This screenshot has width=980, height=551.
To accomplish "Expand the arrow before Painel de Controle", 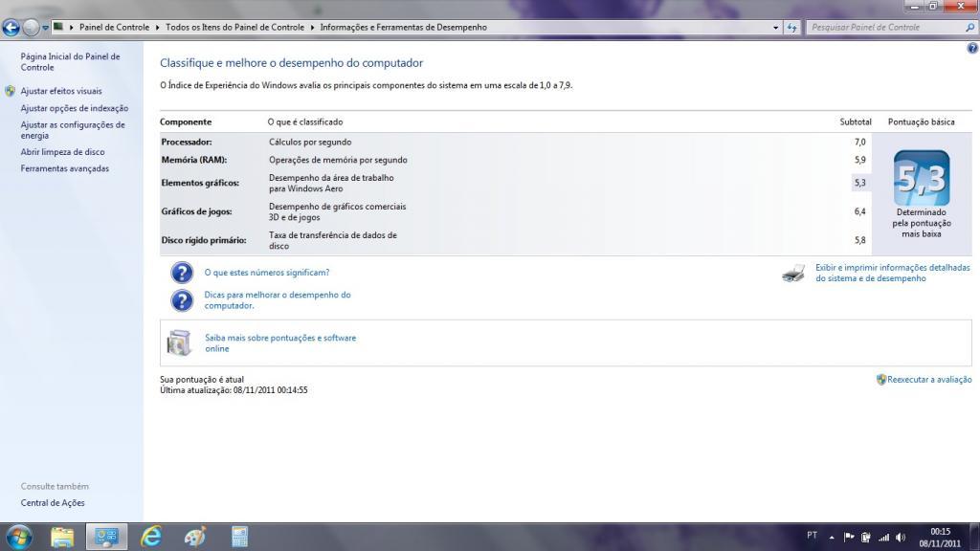I will click(71, 28).
